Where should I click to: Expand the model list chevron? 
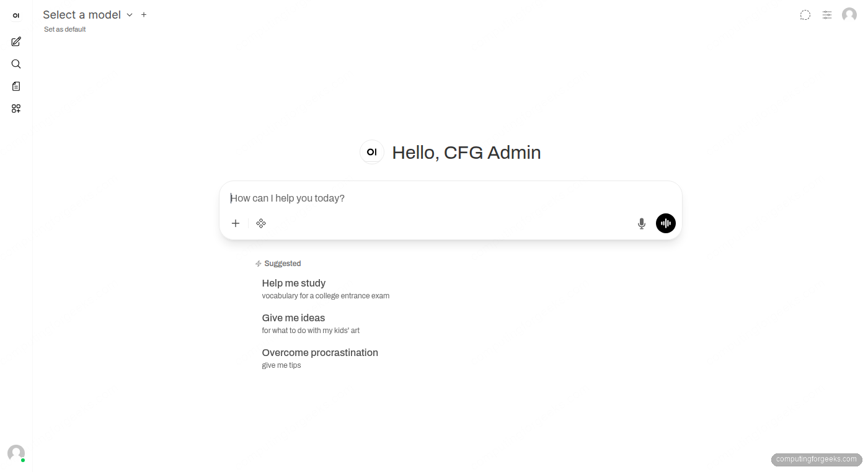[129, 14]
